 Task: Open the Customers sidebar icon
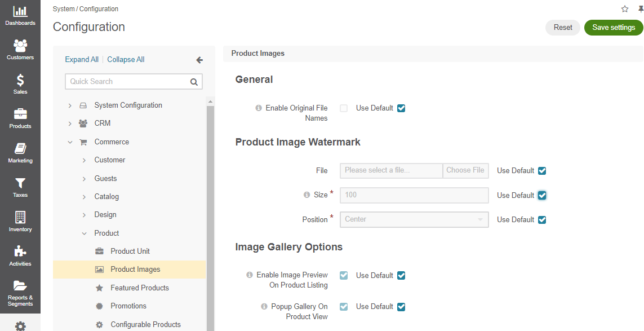[x=20, y=45]
